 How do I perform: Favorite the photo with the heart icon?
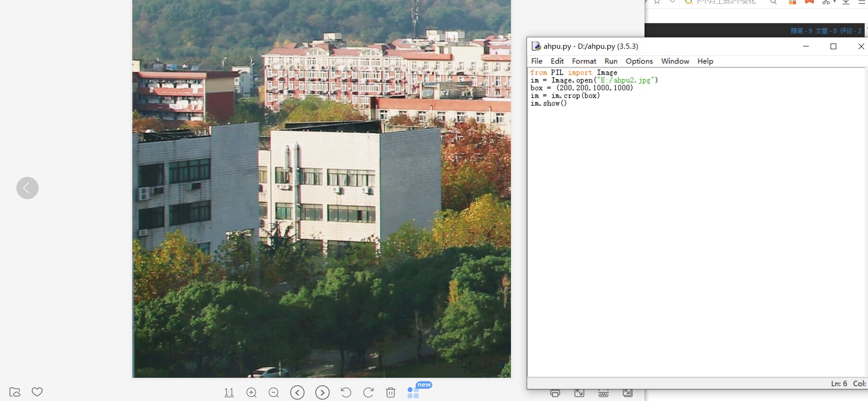click(x=37, y=392)
